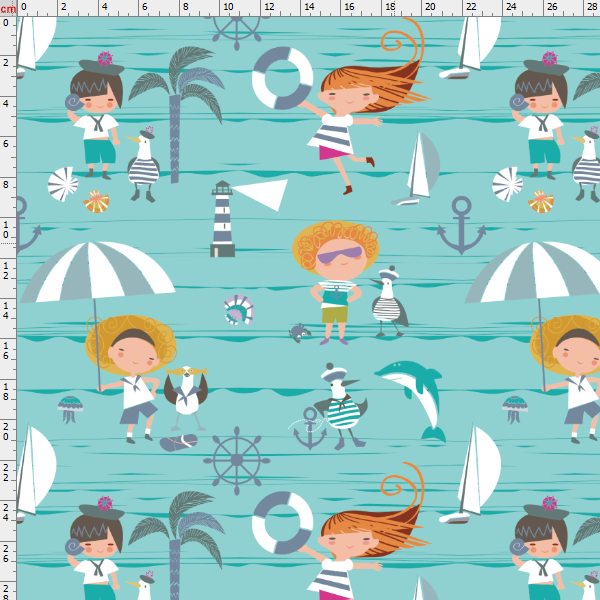Viewport: 600px width, 600px height.
Task: Click the gray-sailed sailboat near the running girl
Action: coord(416,169)
